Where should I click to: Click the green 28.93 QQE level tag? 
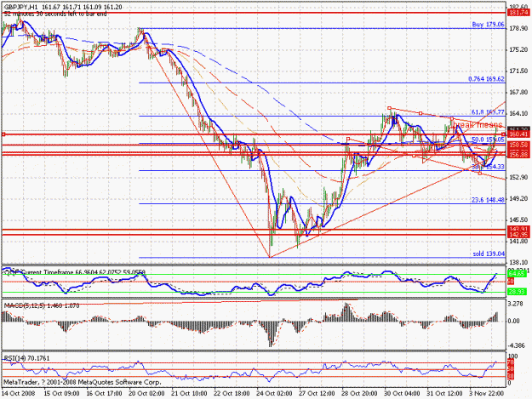pos(517,292)
